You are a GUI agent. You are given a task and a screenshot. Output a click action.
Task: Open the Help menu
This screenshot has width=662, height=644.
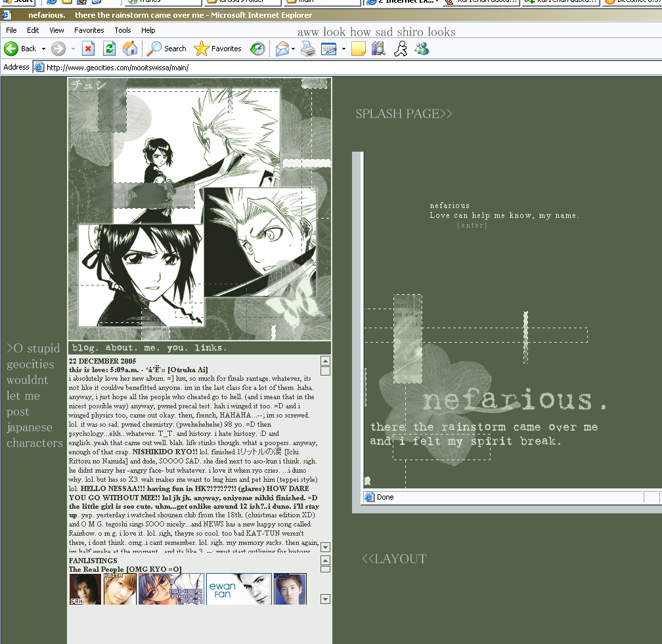[x=148, y=30]
